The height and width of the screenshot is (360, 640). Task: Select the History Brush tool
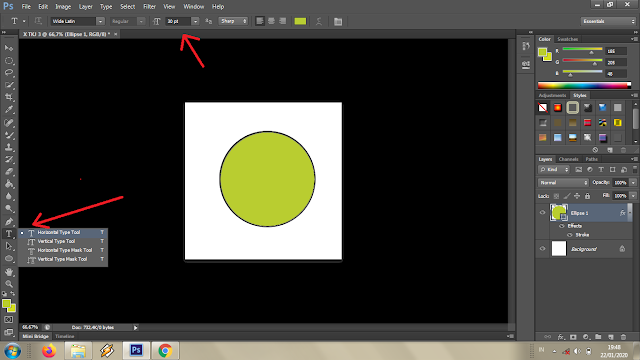point(9,159)
